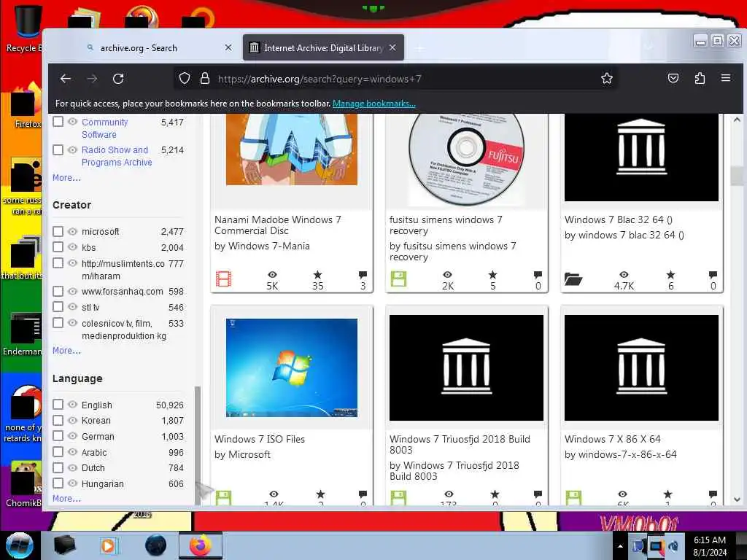Expand More under the Language filter
The width and height of the screenshot is (747, 560).
66,499
